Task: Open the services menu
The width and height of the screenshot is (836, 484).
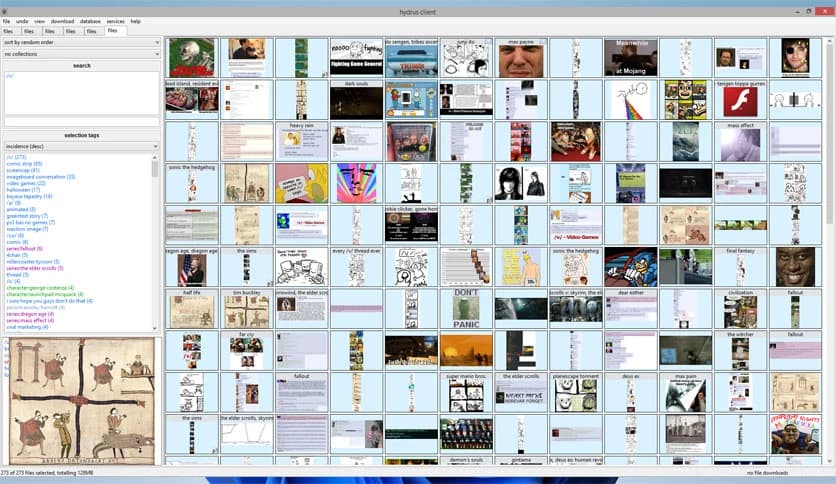Action: click(115, 21)
